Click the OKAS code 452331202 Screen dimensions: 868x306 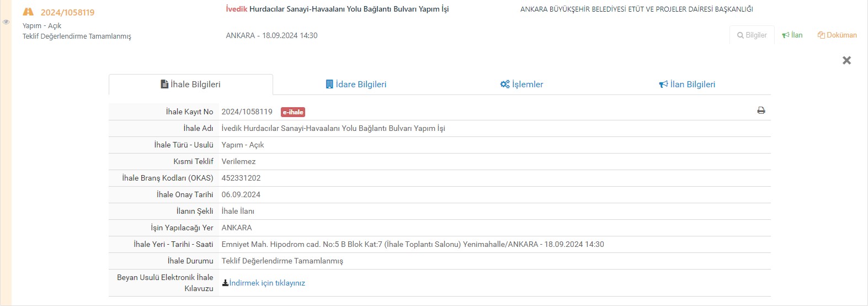click(241, 178)
